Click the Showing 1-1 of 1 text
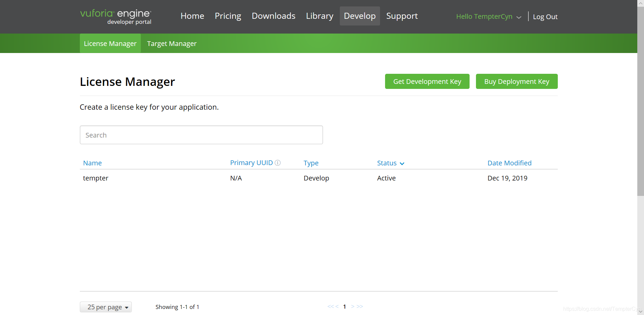 click(x=177, y=307)
